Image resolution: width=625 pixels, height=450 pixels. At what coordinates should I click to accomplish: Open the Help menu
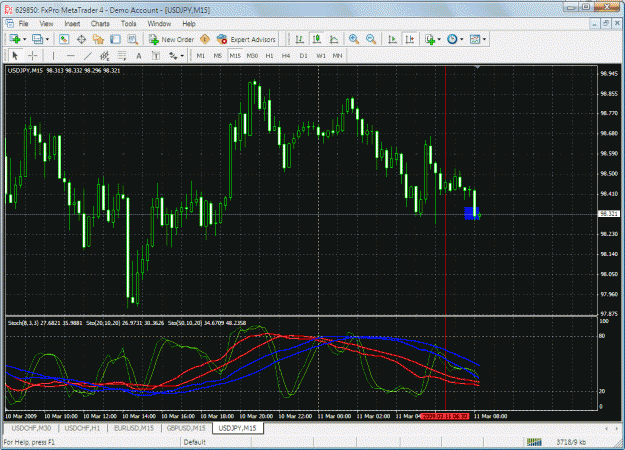(x=189, y=24)
